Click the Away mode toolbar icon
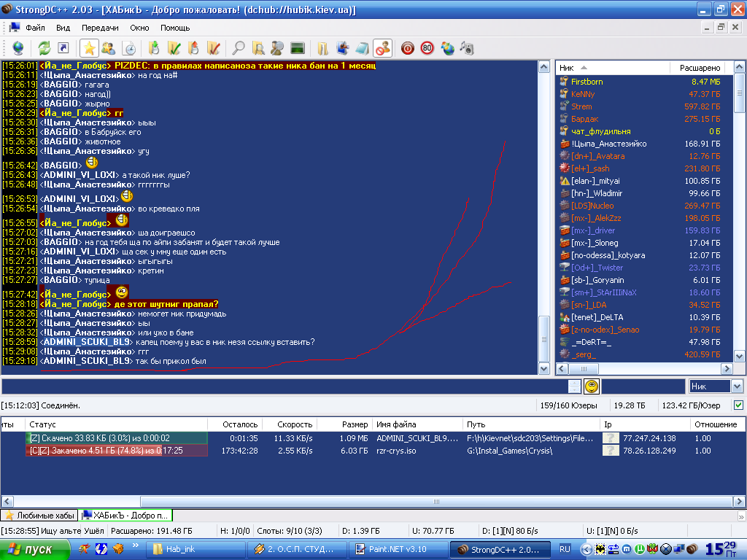 pos(382,48)
